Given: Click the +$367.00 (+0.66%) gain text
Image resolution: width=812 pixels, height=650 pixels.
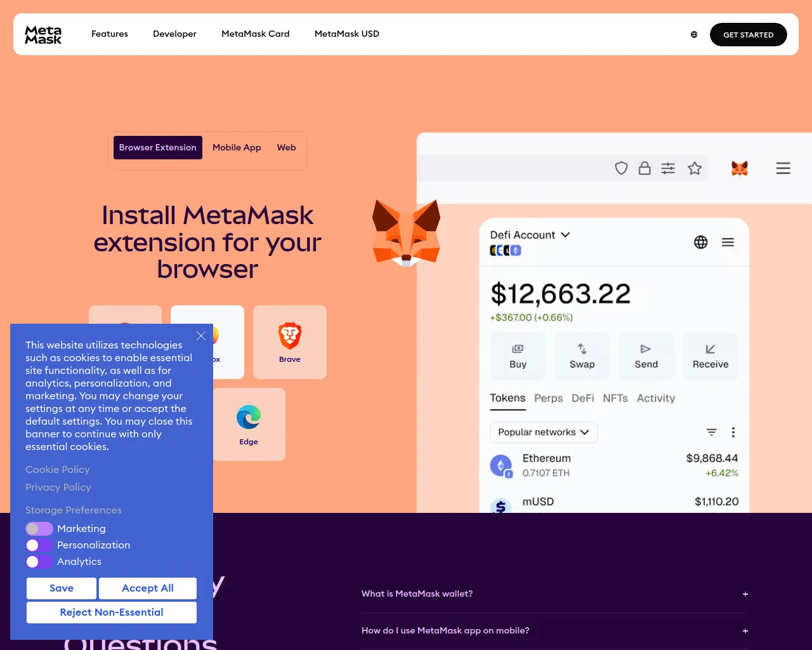Looking at the screenshot, I should (x=532, y=317).
